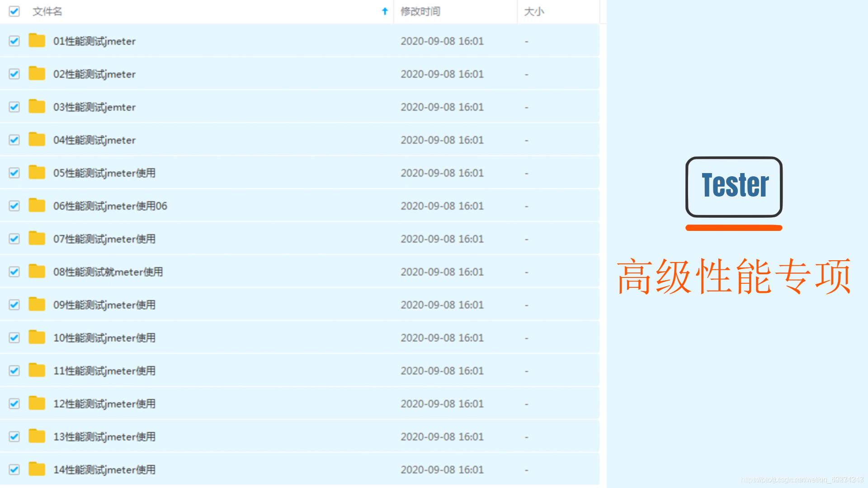Open the 05性能测试jmeter使用 folder name
Image resolution: width=868 pixels, height=488 pixels.
point(104,173)
